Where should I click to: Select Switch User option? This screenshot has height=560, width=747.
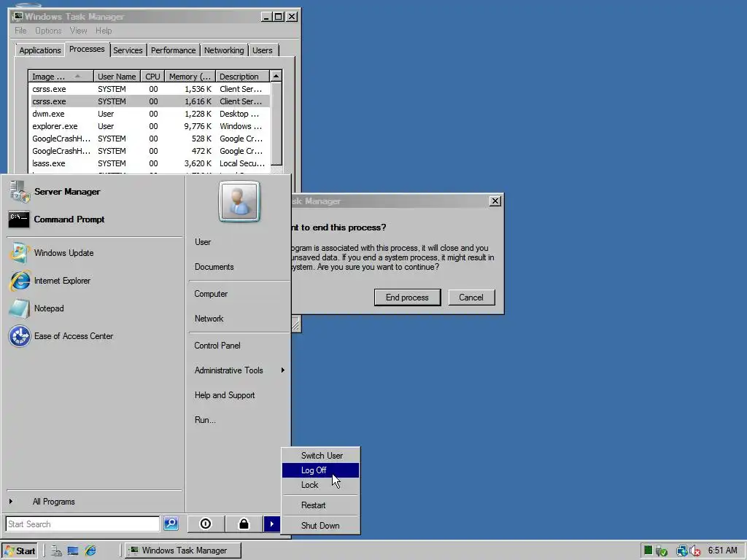coord(322,456)
